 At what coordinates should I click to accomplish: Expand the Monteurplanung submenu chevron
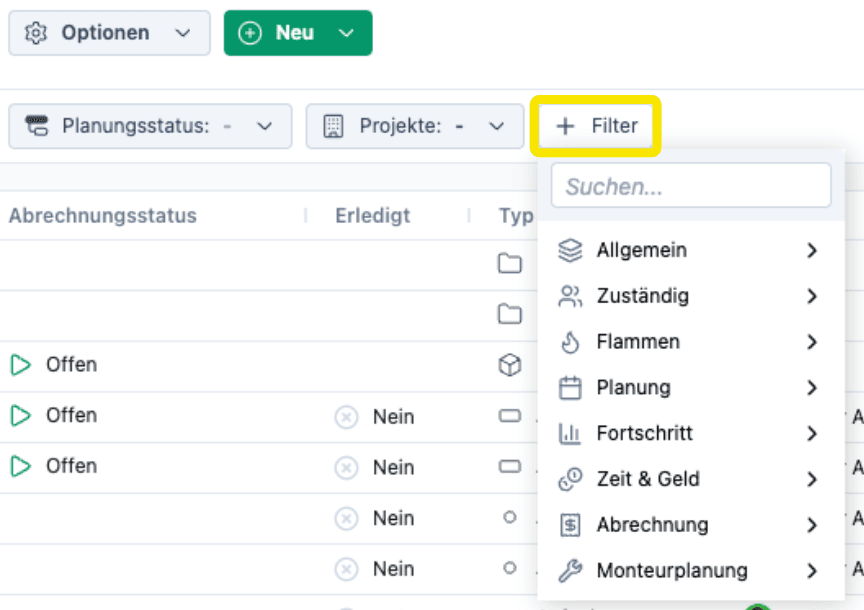pos(812,570)
